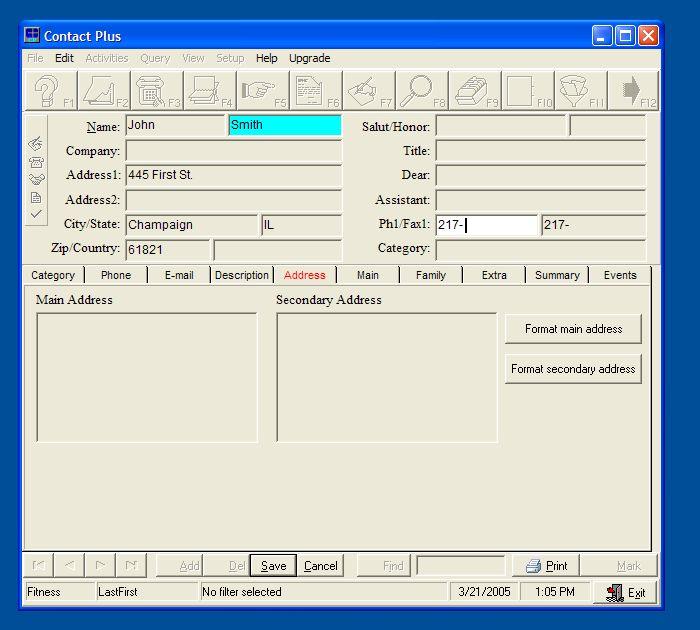
Task: Switch to the Description tab
Action: point(242,275)
